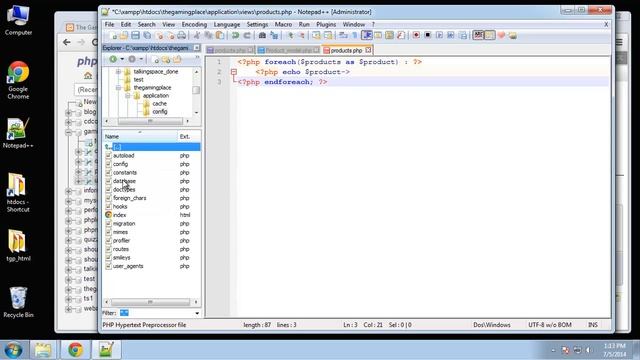Click the Paste clipboard icon
Image resolution: width=640 pixels, height=360 pixels.
[x=220, y=36]
